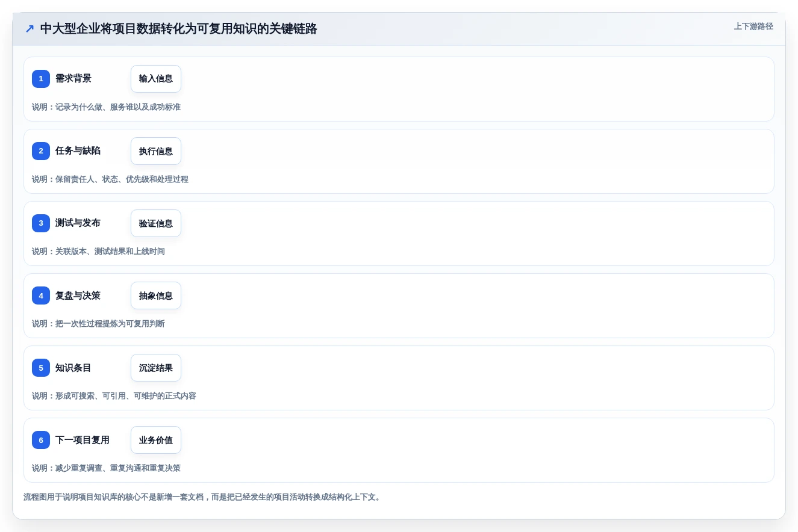This screenshot has width=798, height=532.
Task: Click the arrow icon beside the flow title
Action: coord(30,29)
